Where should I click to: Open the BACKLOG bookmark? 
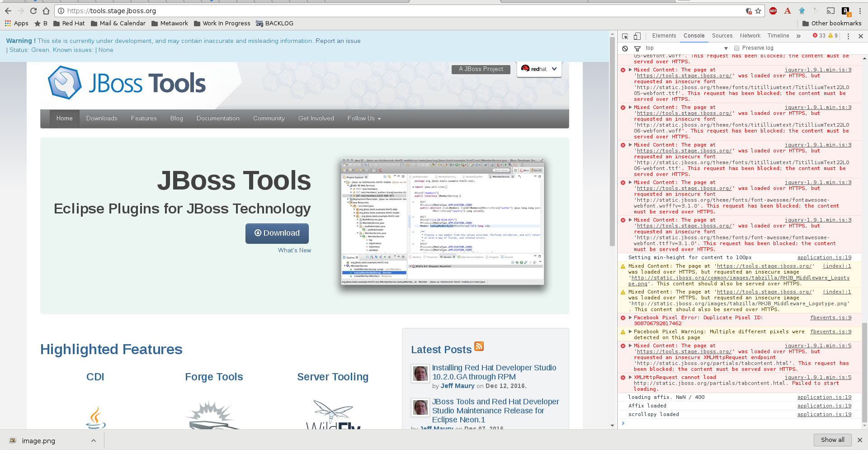[x=274, y=24]
